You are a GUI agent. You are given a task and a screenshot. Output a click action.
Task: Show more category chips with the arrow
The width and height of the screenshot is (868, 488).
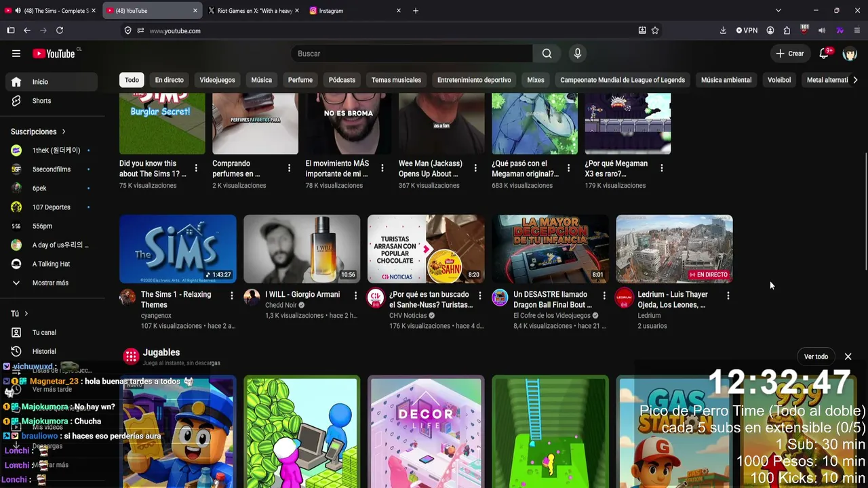click(855, 80)
